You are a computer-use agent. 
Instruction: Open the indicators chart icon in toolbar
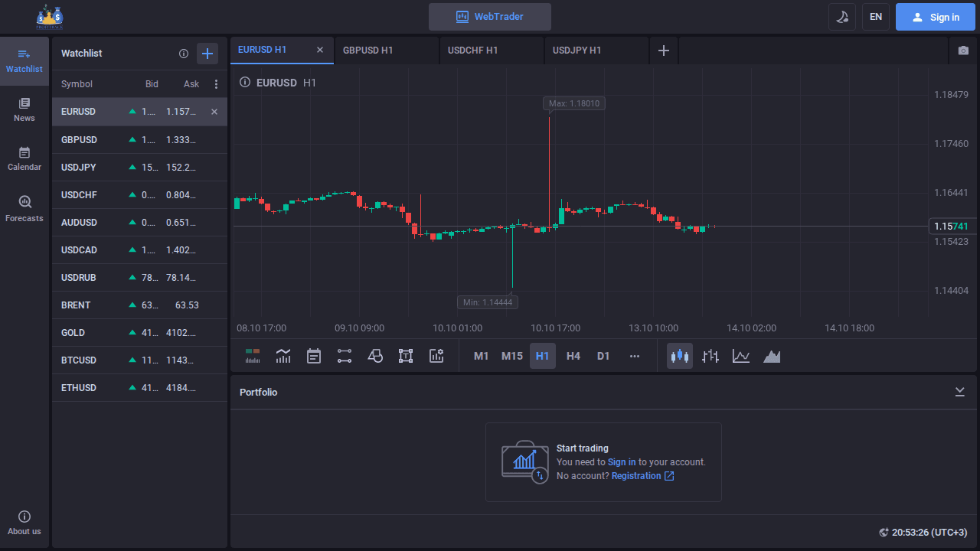[283, 356]
